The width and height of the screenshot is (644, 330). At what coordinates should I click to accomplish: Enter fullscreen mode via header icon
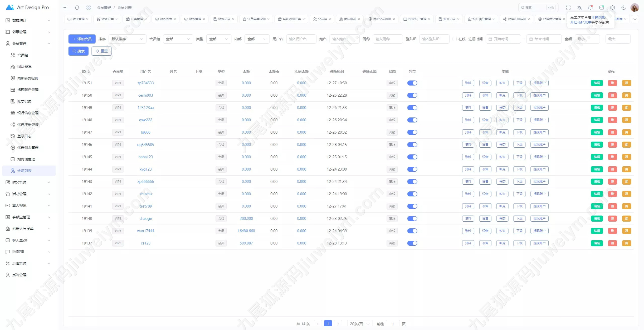(x=568, y=8)
